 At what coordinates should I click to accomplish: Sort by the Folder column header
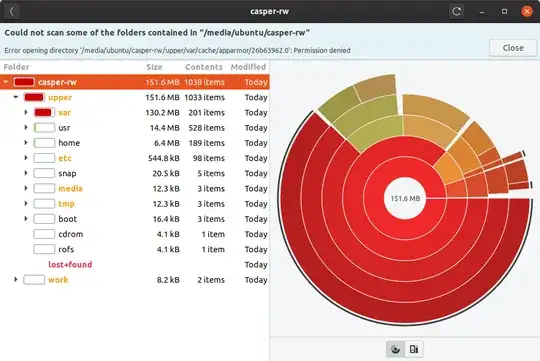click(17, 67)
